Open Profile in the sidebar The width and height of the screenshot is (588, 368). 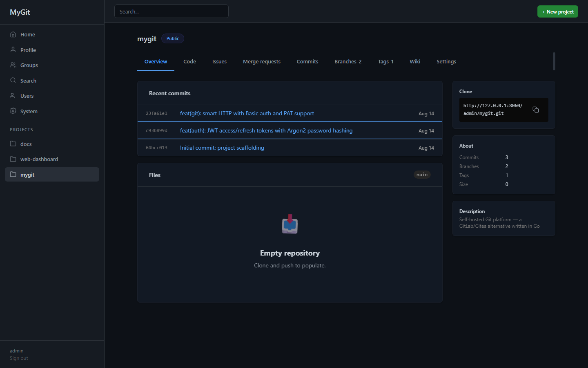coord(52,50)
